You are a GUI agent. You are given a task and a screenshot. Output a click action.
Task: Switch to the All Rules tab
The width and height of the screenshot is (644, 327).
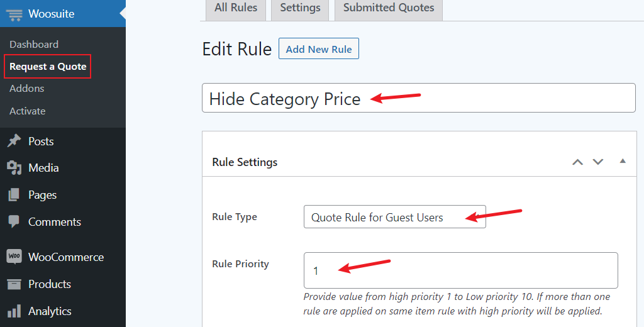[236, 8]
